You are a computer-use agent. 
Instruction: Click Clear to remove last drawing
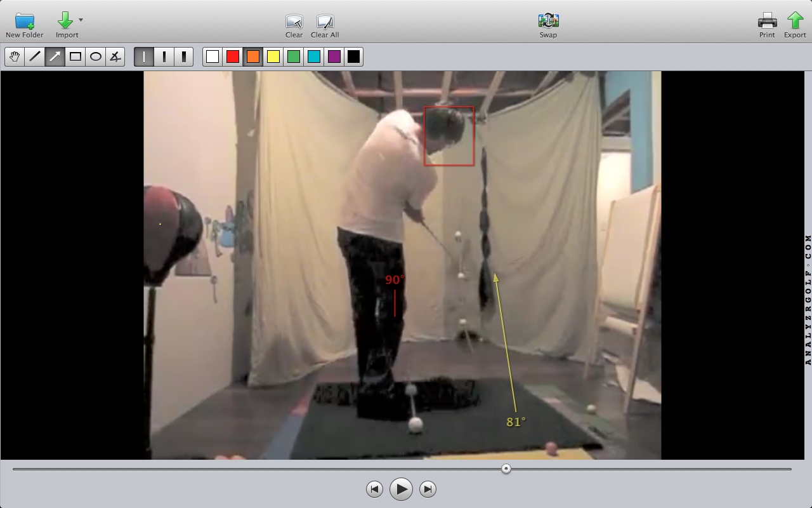[294, 21]
